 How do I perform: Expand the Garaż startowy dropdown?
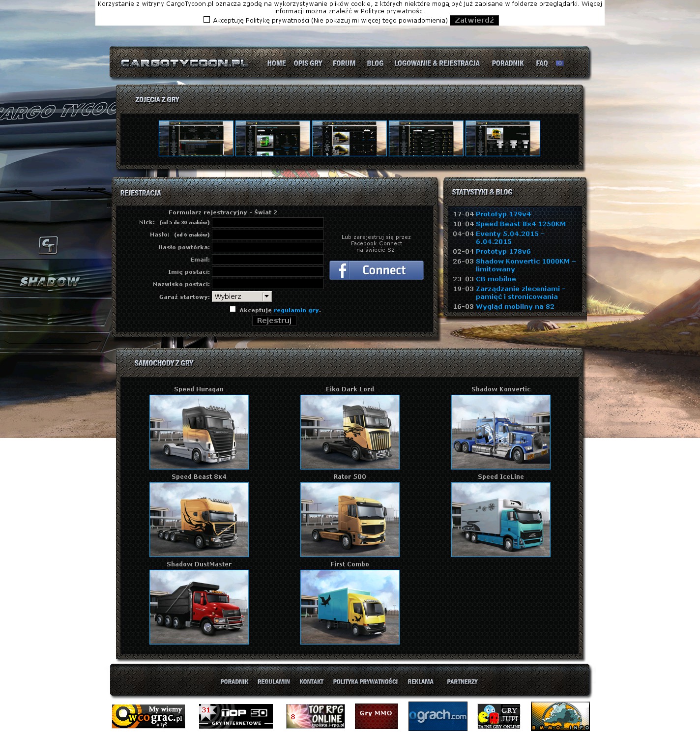(x=241, y=296)
